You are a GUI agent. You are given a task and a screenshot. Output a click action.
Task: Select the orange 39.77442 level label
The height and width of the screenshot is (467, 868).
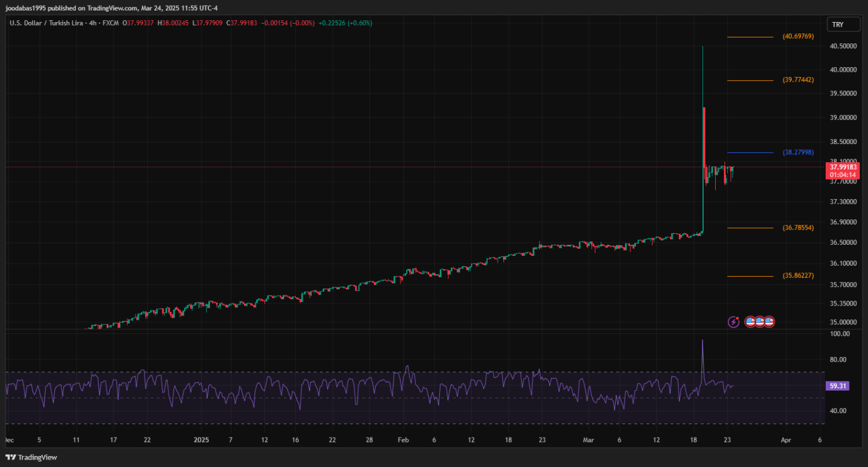coord(798,80)
